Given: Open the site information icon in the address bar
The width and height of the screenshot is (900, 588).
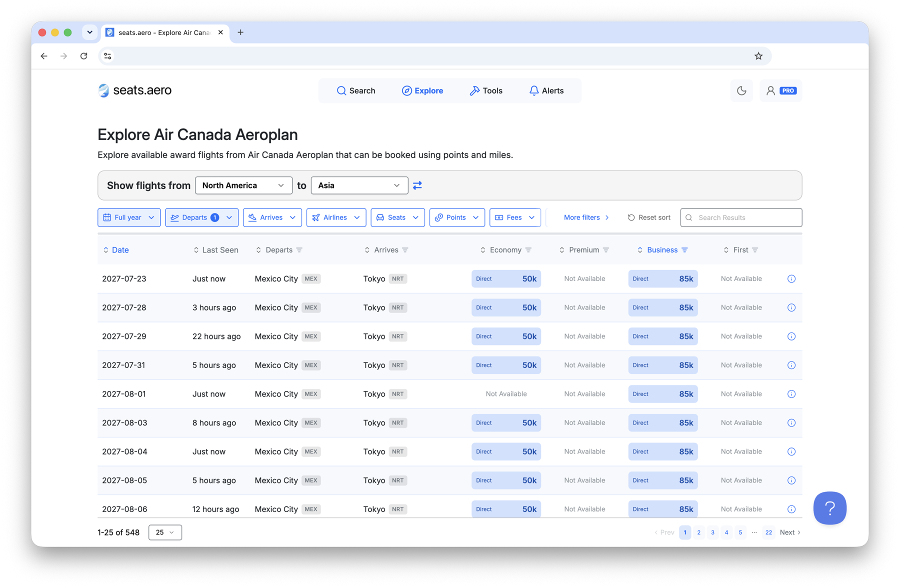Looking at the screenshot, I should [107, 56].
